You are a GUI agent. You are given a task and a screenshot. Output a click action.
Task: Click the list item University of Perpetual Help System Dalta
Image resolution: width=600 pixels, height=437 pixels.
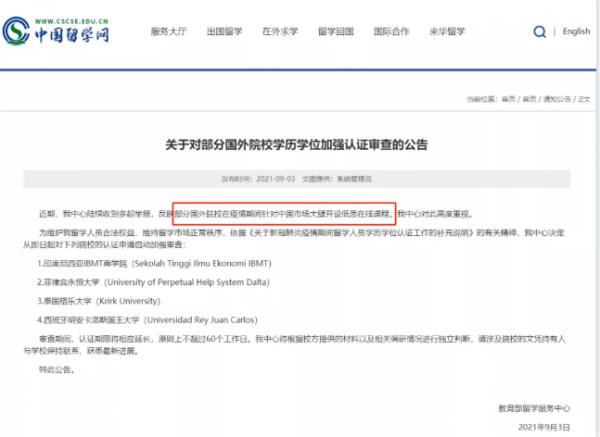153,282
